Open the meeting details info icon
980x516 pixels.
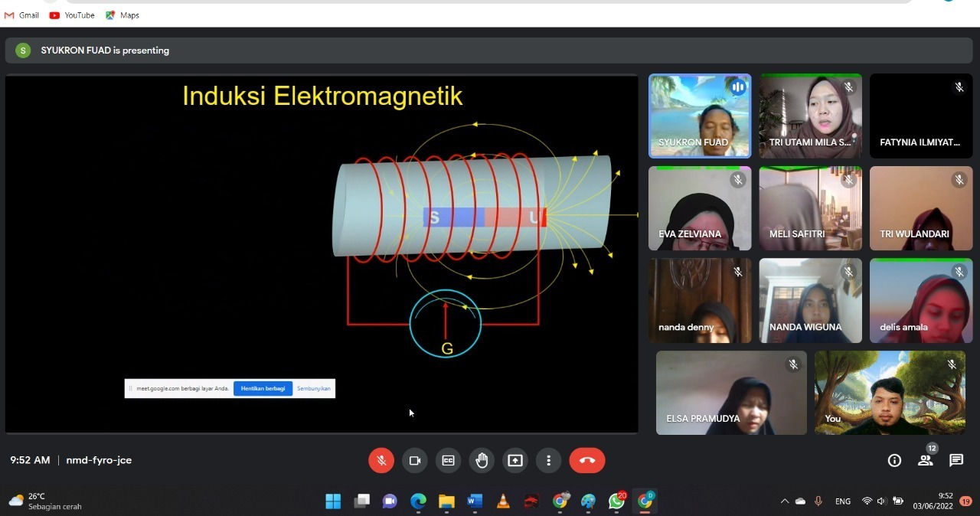point(894,460)
